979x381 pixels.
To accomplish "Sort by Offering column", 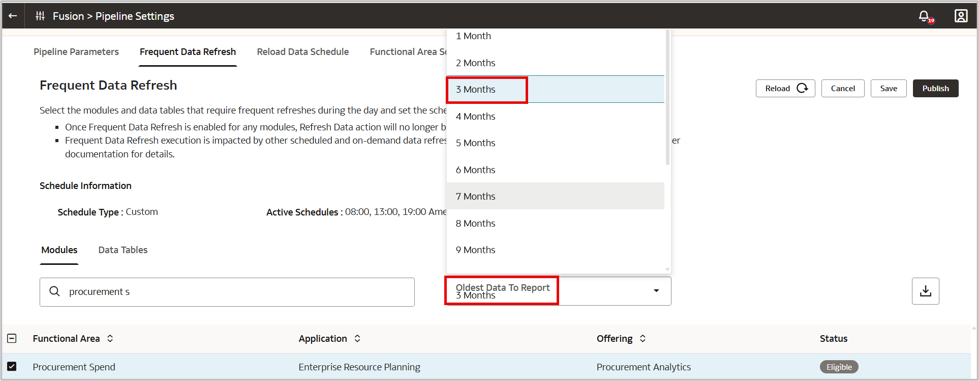I will coord(642,339).
